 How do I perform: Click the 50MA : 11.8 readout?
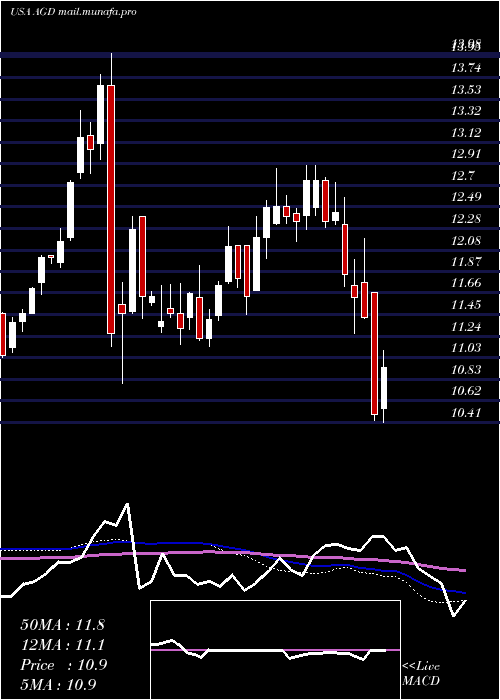(x=62, y=625)
